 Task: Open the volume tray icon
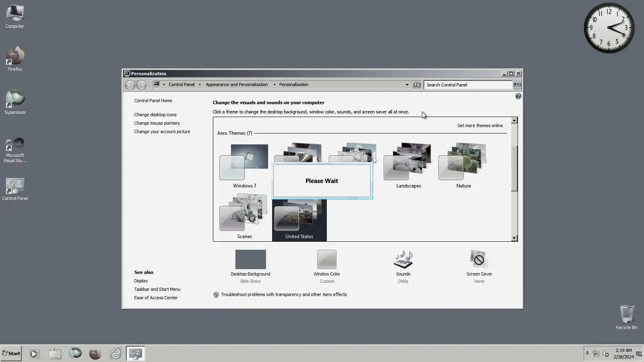606,354
